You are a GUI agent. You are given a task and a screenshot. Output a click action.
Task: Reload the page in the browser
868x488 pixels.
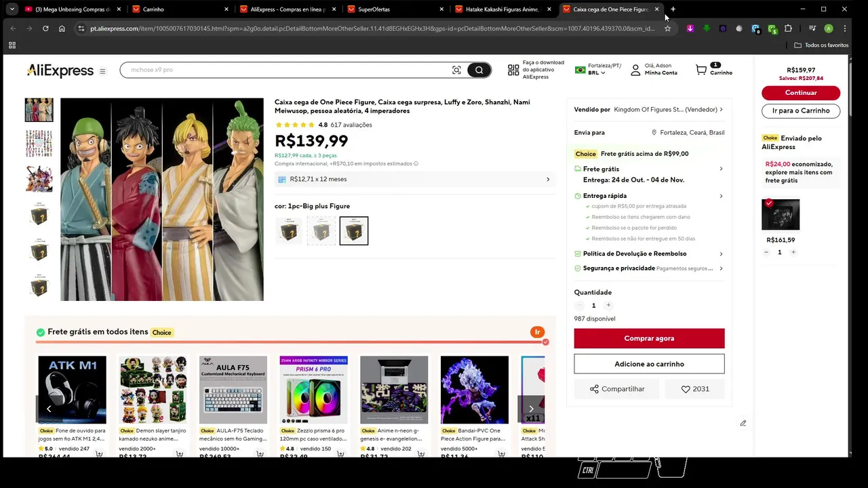click(45, 28)
